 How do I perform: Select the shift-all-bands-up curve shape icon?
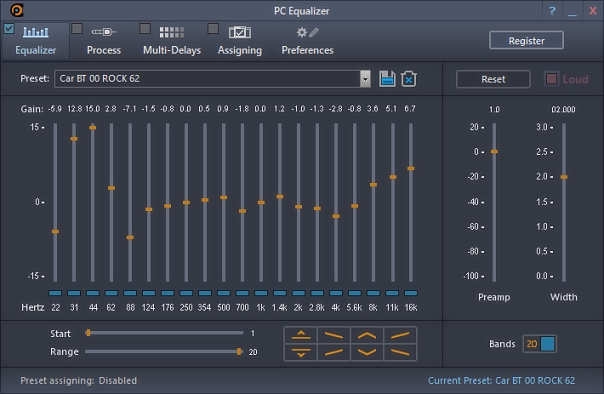(301, 335)
